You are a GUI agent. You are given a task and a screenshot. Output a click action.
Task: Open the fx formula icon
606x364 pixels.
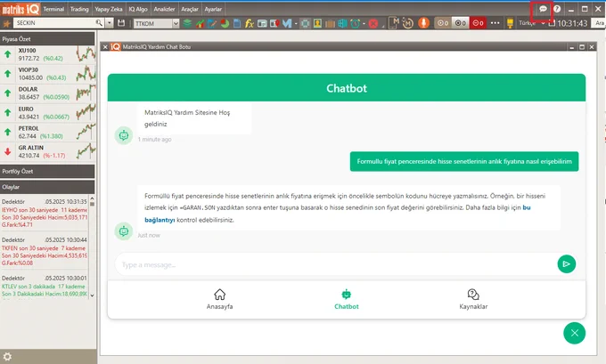[250, 23]
